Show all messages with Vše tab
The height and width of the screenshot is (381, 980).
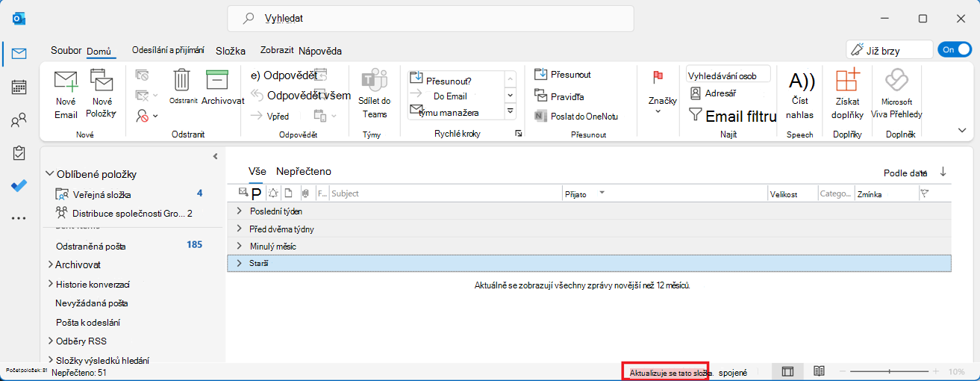coord(257,171)
